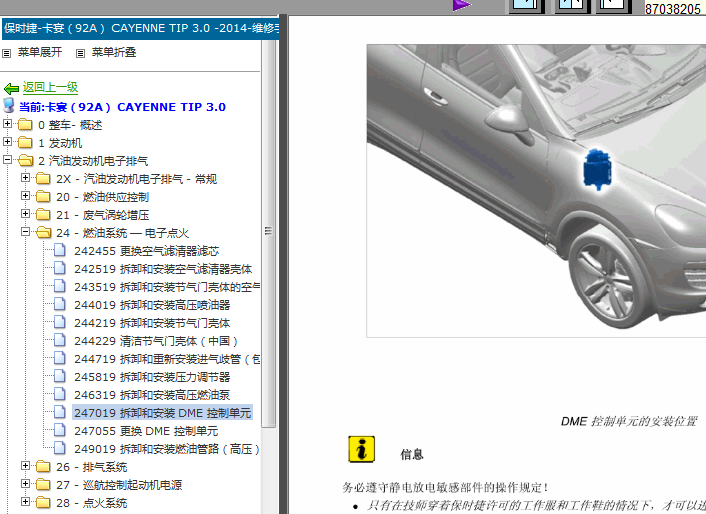Expand the 27 - 巡航控制起动机电源 node

(x=25, y=483)
